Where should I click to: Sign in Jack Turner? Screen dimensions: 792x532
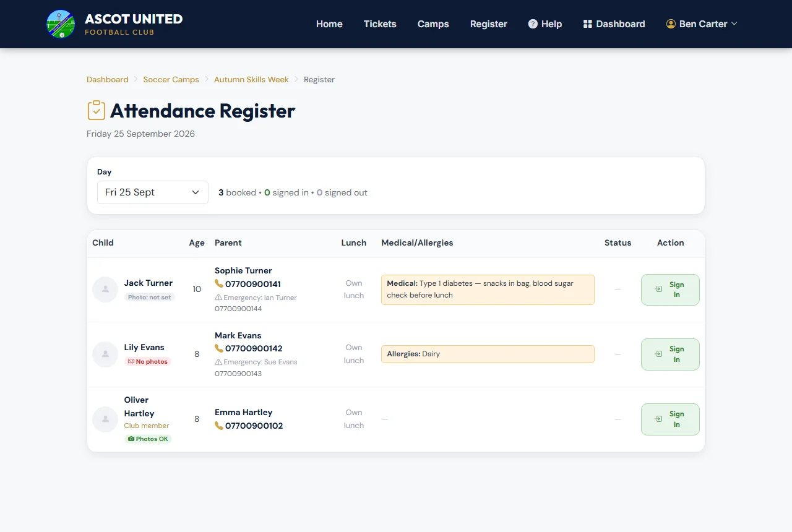coord(670,290)
